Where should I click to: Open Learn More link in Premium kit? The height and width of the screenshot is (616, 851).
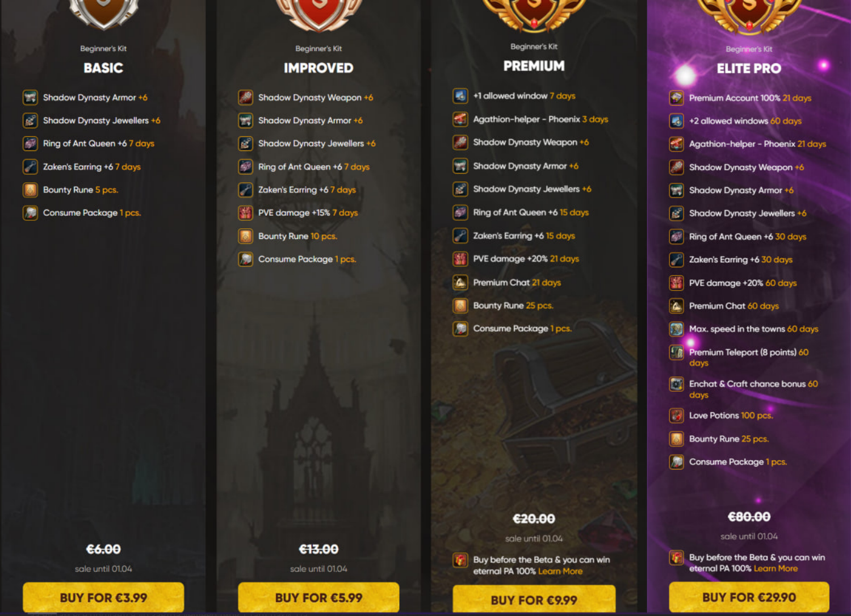point(560,571)
